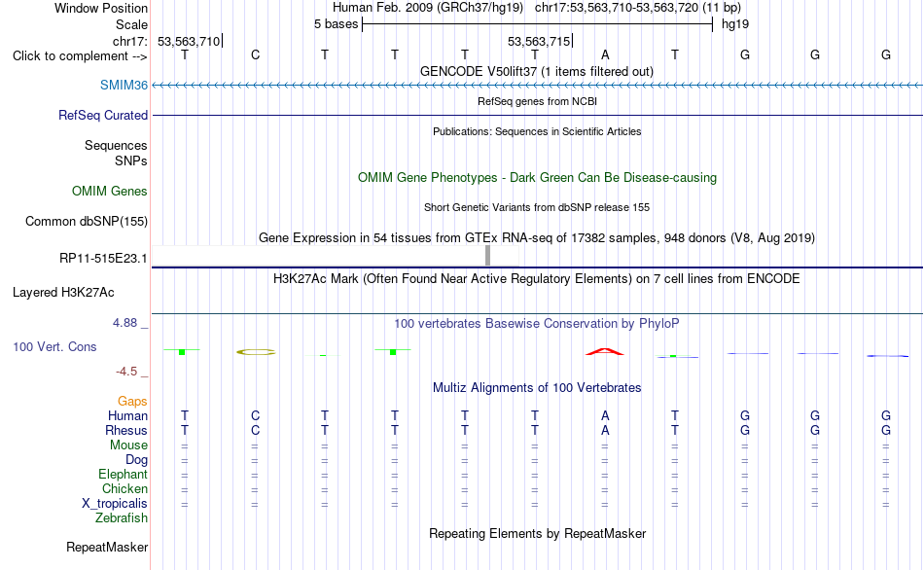The width and height of the screenshot is (924, 570).
Task: Click the SMIM36 gene track label
Action: pos(124,85)
